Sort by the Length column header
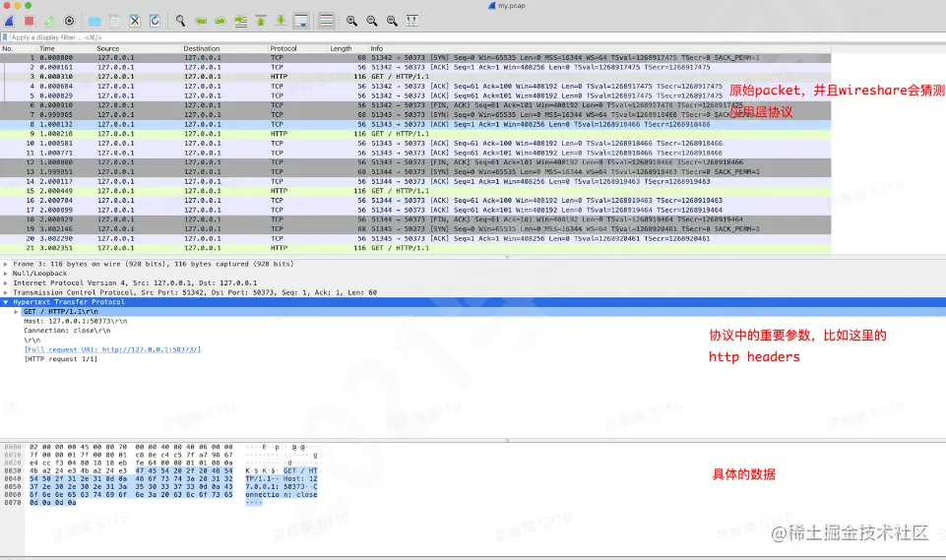Viewport: 946px width, 560px height. [341, 48]
